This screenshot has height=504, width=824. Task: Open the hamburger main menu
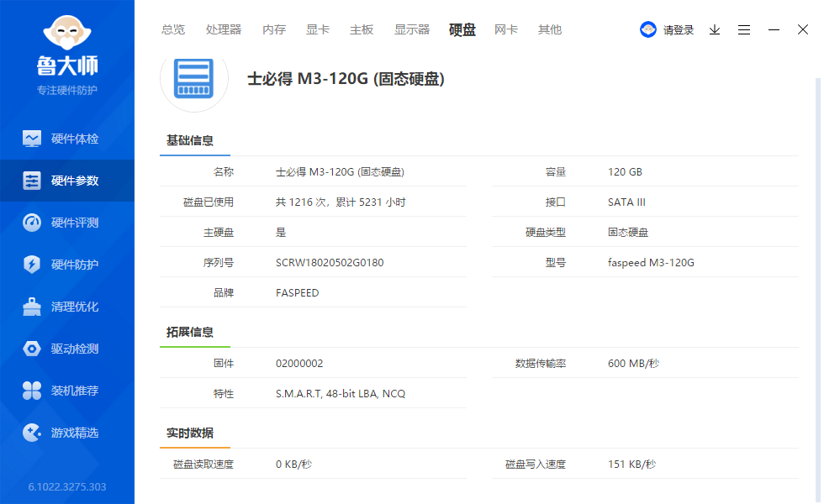[743, 30]
